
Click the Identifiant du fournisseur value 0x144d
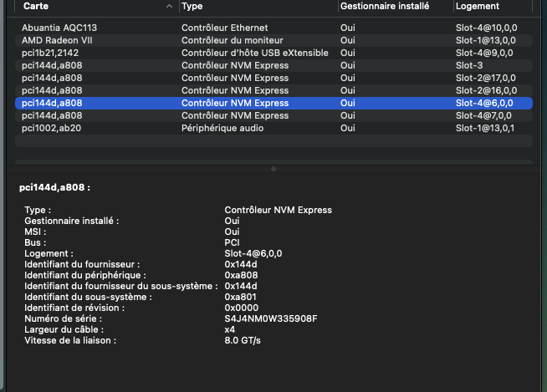pos(243,264)
